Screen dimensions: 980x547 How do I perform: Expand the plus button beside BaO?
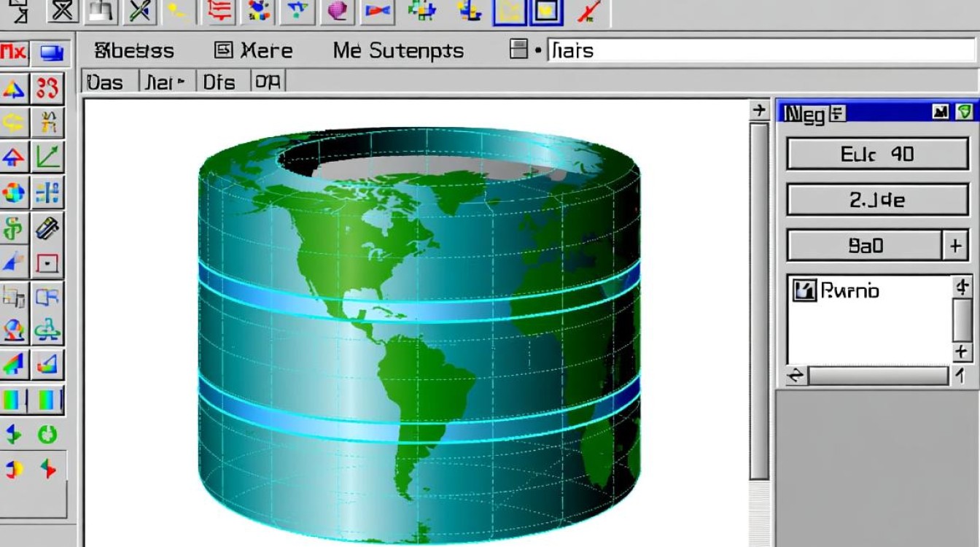click(955, 246)
